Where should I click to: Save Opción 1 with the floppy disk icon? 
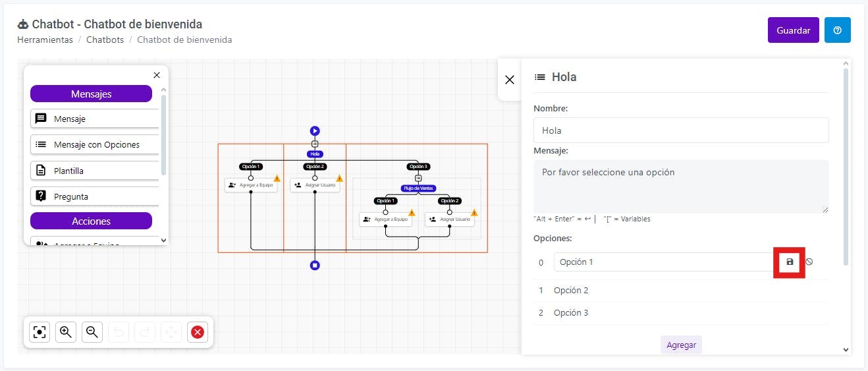790,262
